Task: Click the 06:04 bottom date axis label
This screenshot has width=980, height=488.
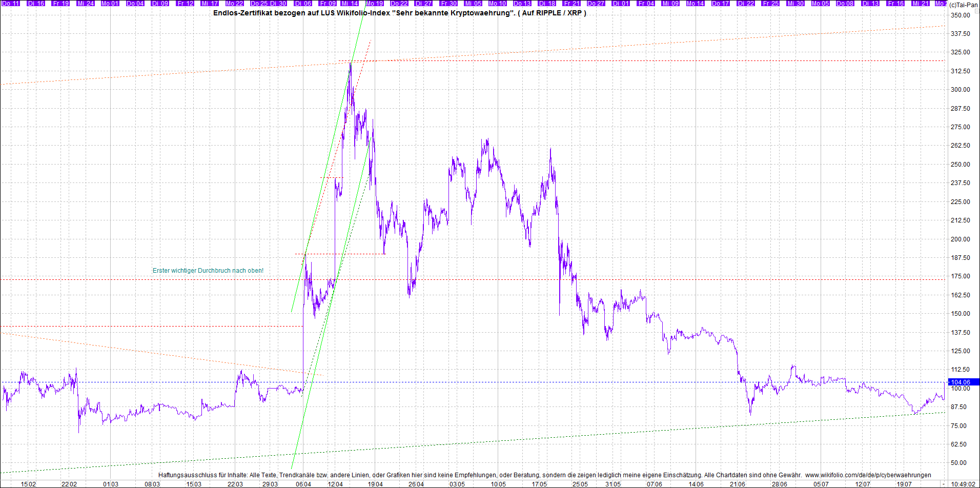Action: [303, 484]
